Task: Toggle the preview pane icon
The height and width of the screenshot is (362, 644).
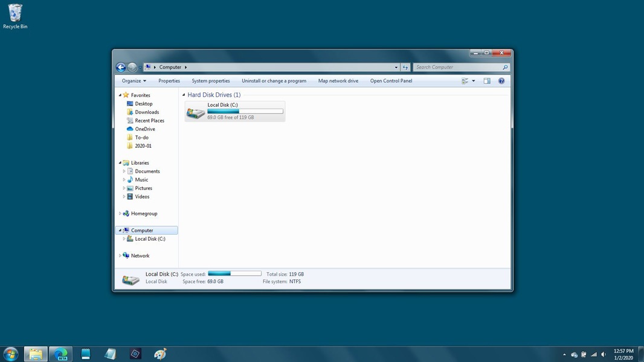Action: 487,81
